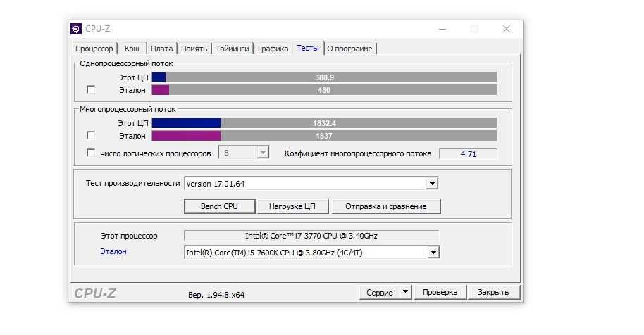Click the multi-thread Этот ЦП bar 1832.4

[x=324, y=123]
